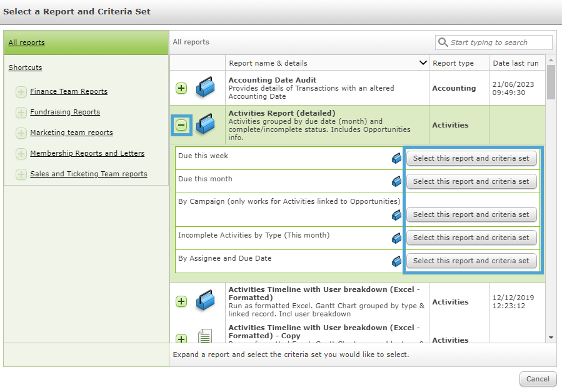Select the By Campaign criteria set
The height and width of the screenshot is (392, 562).
(471, 214)
